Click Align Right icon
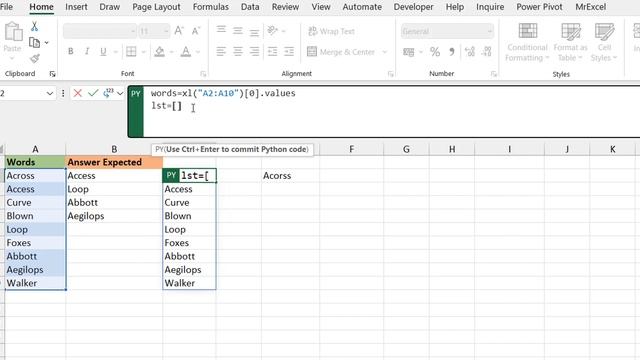Screen dimensions: 640x360 click(254, 51)
